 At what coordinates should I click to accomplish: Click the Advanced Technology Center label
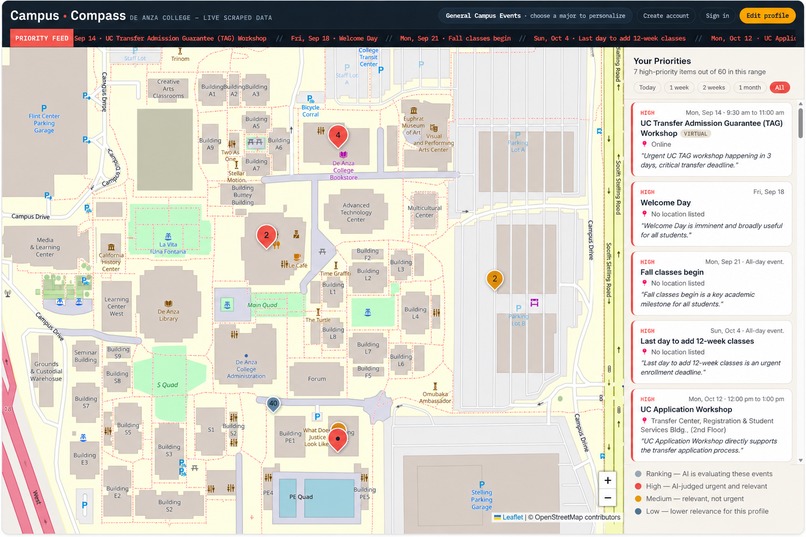[x=356, y=212]
